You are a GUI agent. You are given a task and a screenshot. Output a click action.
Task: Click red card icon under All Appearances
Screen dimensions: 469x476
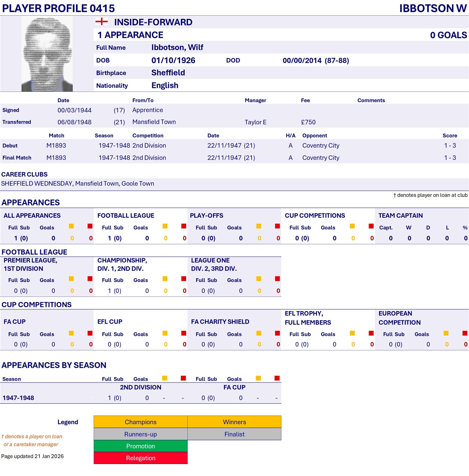90,226
